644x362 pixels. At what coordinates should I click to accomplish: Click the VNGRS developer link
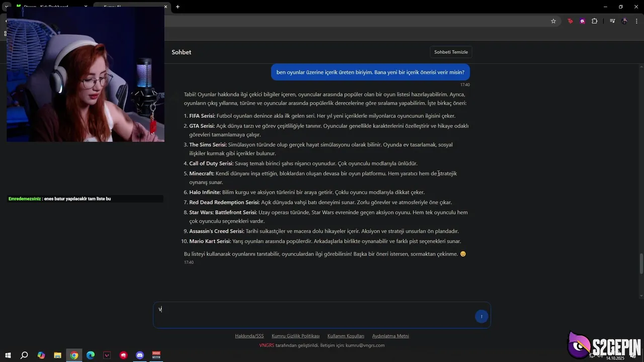click(267, 345)
